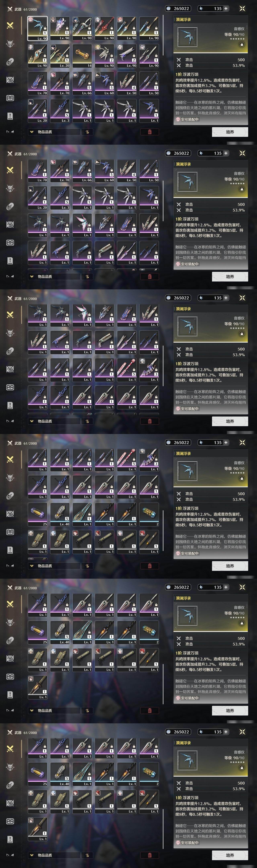Open the echo demon-mask category in topmost screen
Image resolution: width=257 pixels, height=868 pixels.
pyautogui.click(x=10, y=43)
